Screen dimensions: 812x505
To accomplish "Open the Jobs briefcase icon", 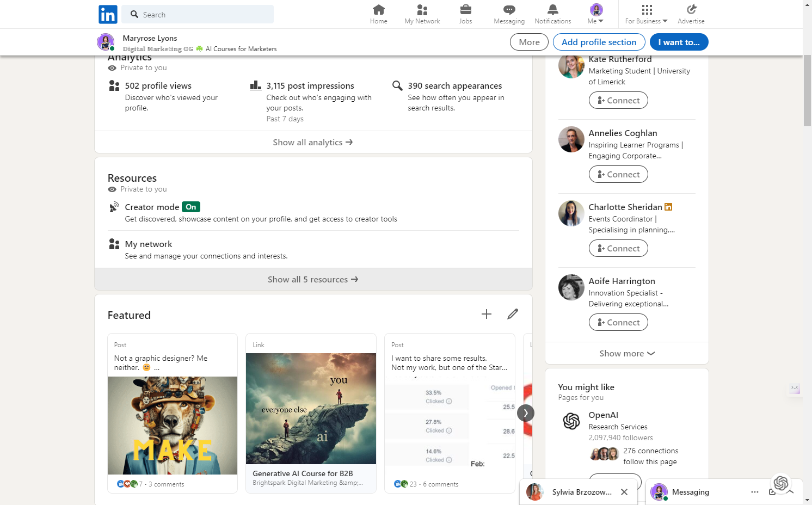I will point(466,14).
